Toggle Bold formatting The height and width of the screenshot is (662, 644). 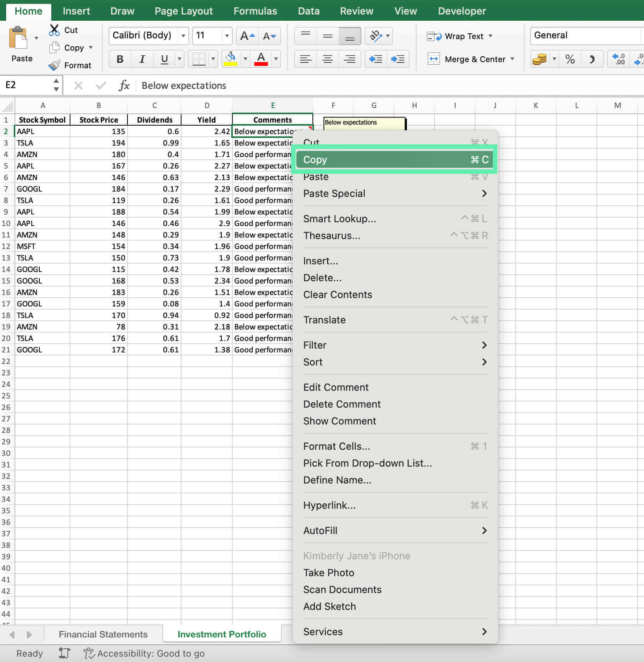tap(120, 59)
